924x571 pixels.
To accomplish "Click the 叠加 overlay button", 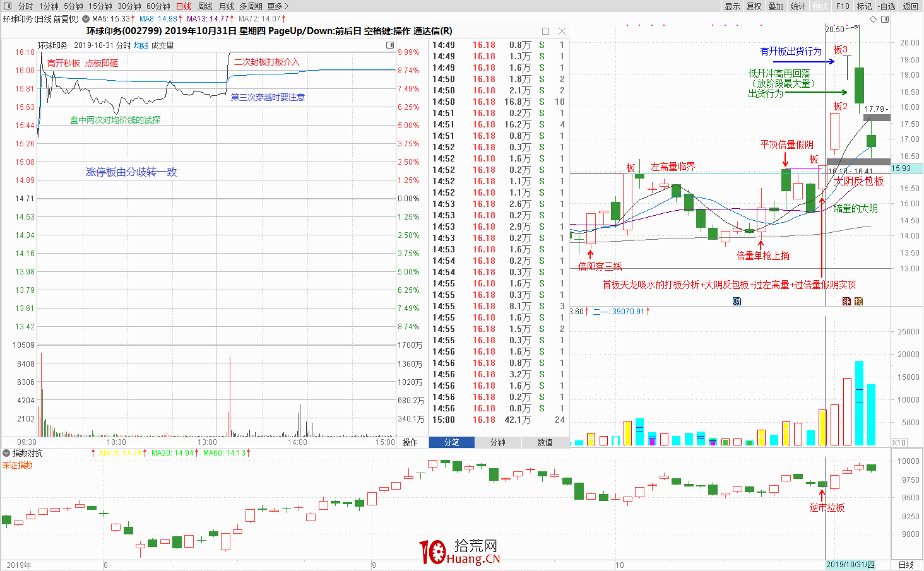I will (x=776, y=6).
